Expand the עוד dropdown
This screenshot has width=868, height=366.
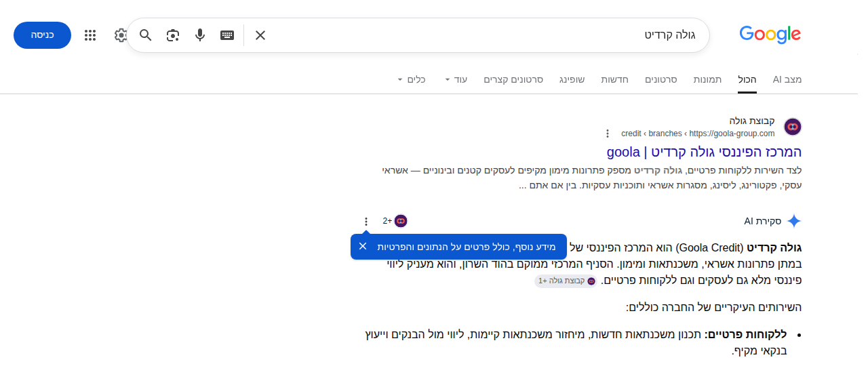click(x=456, y=79)
